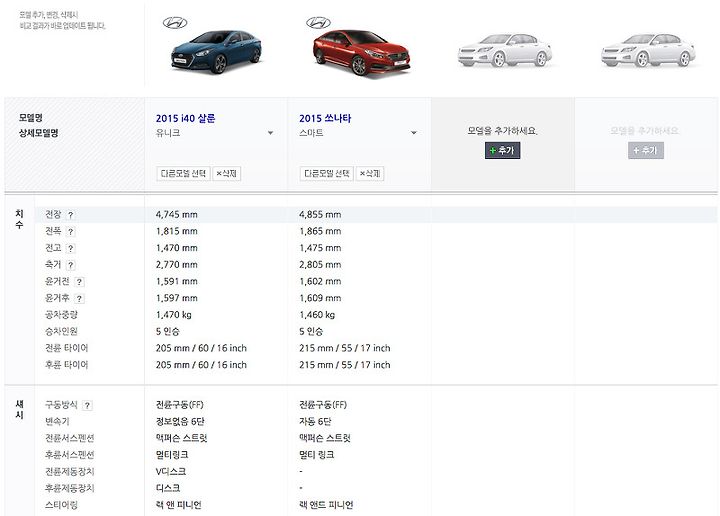Select 자동 6단 transmission value
The image size is (720, 516).
pyautogui.click(x=315, y=421)
